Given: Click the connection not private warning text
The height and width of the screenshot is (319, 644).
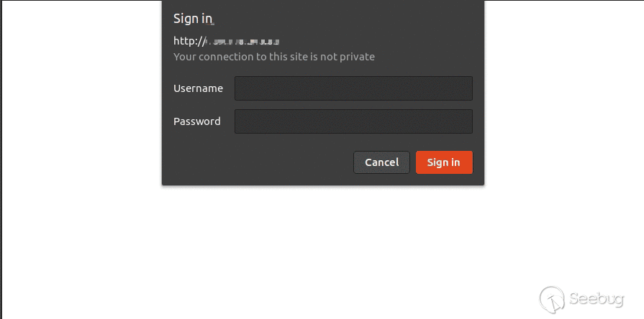Looking at the screenshot, I should tap(274, 57).
